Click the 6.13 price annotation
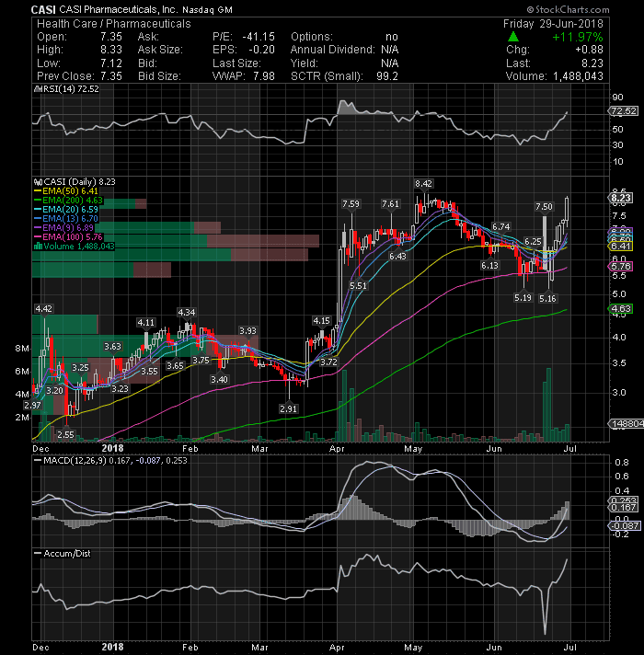 [489, 266]
